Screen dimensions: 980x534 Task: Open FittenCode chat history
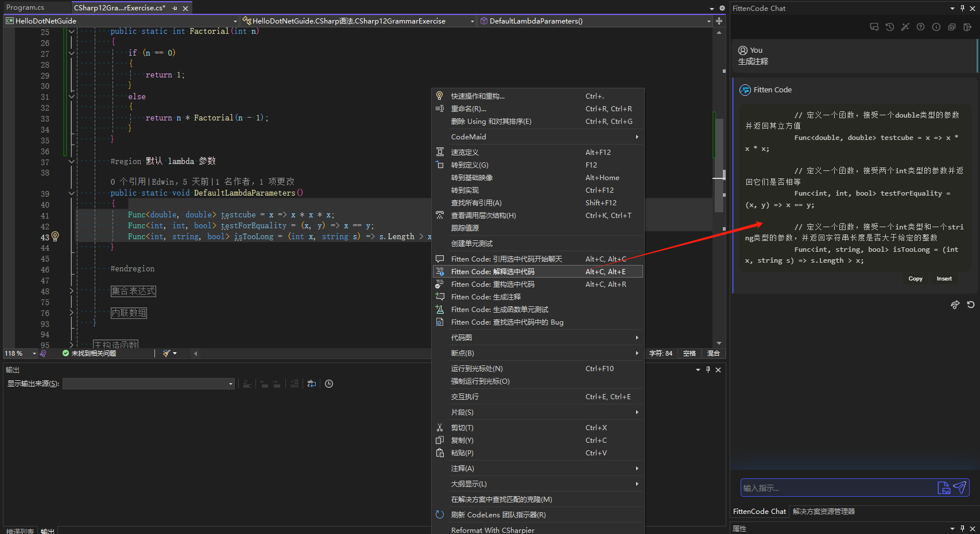889,27
